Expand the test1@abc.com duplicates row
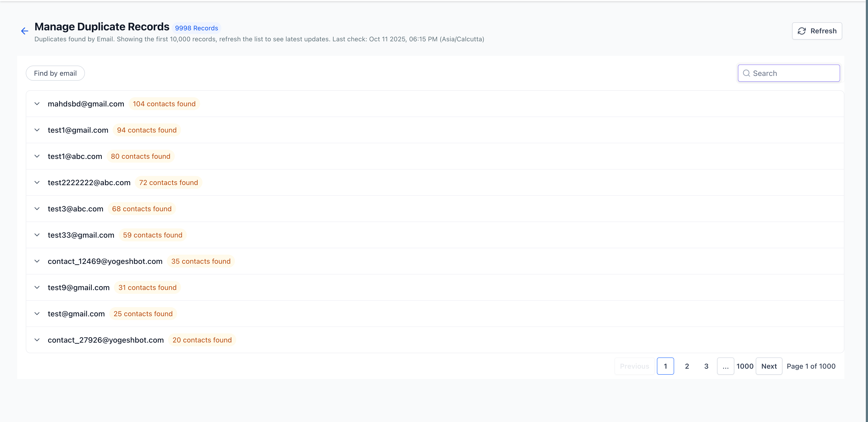 [x=37, y=156]
